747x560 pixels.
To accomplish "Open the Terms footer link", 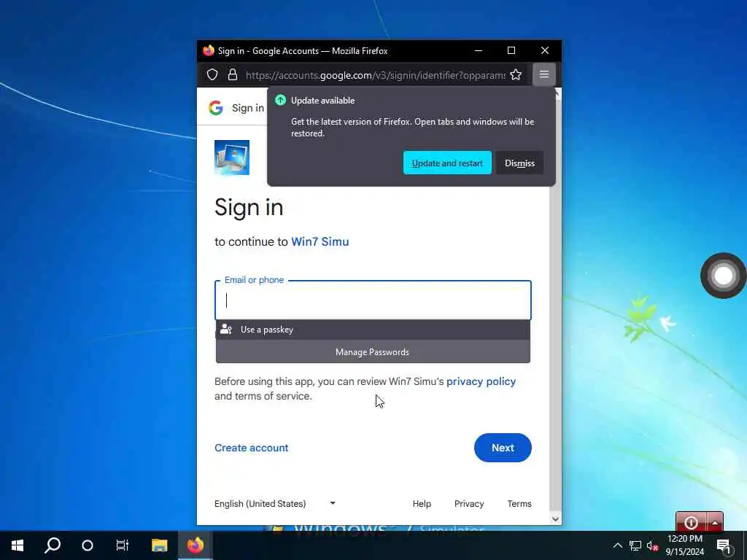I will pos(519,503).
